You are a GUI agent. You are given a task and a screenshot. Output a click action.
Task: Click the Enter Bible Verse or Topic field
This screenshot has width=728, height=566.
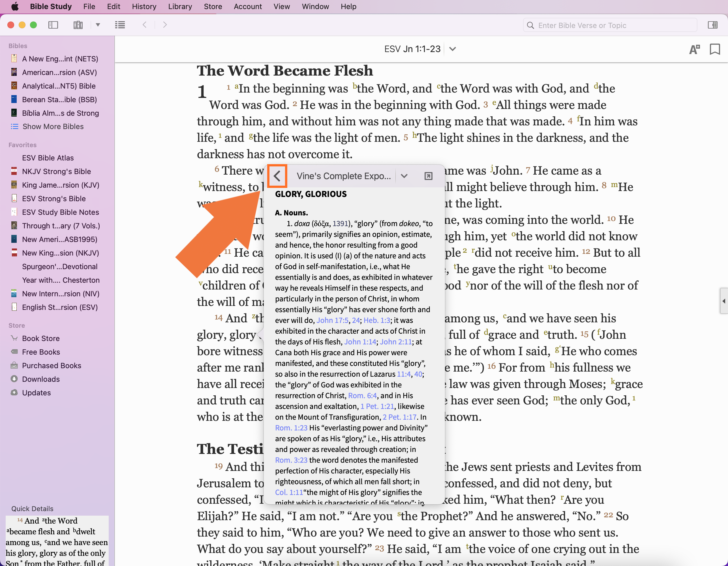click(x=610, y=25)
